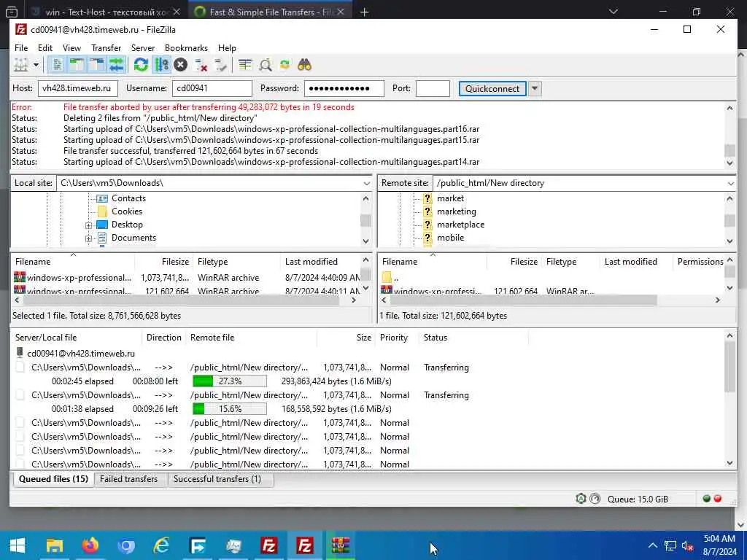Viewport: 747px width, 560px height.
Task: Select local file sized 1,073,741,8...
Action: (187, 278)
